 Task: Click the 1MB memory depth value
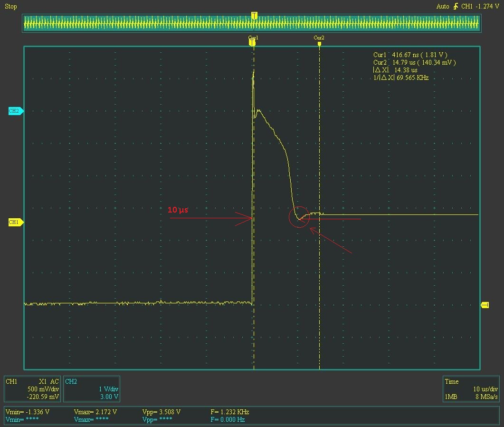click(x=451, y=397)
